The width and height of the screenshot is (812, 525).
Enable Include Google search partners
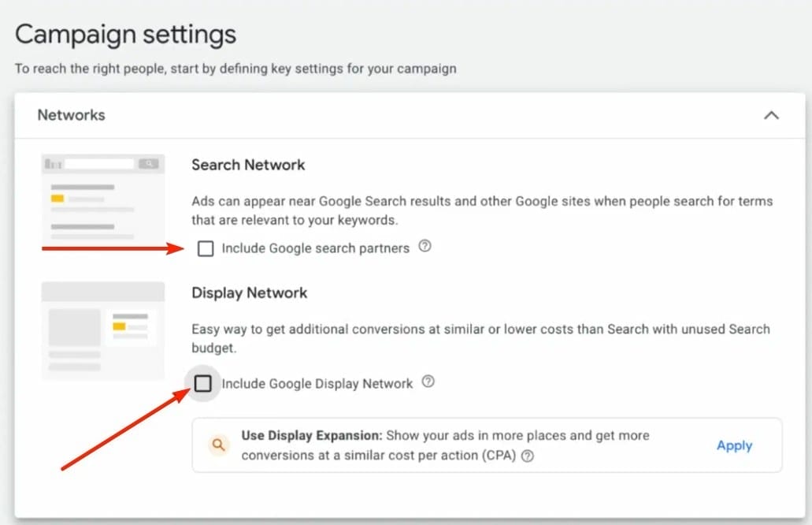tap(206, 248)
